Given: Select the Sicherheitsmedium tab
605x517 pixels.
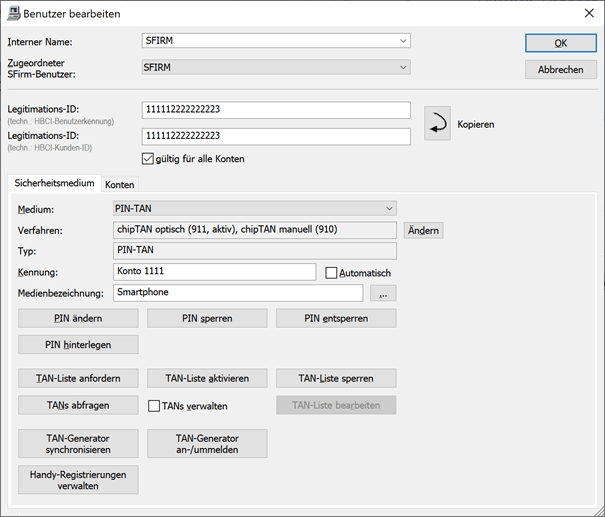Looking at the screenshot, I should (54, 183).
